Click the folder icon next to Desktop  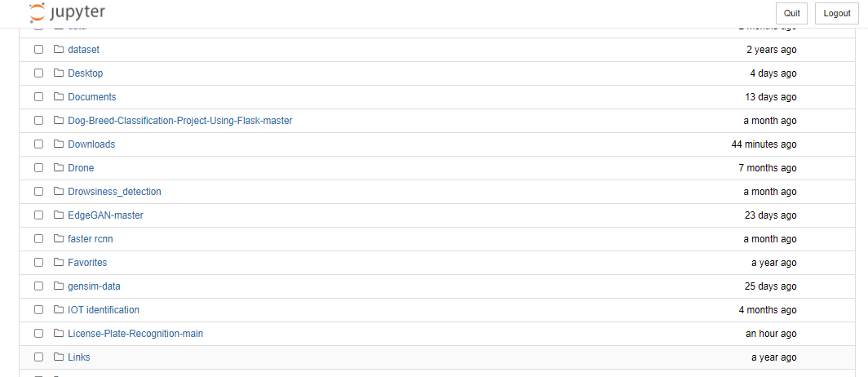click(59, 73)
